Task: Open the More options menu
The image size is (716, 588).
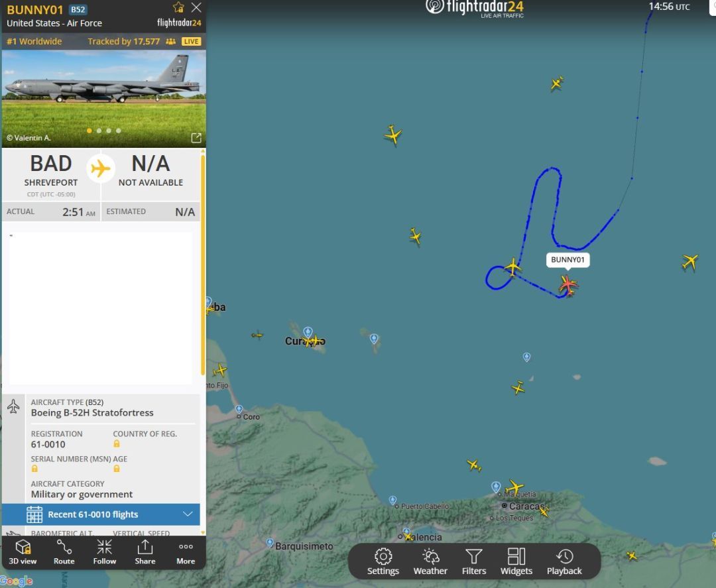Action: (186, 552)
